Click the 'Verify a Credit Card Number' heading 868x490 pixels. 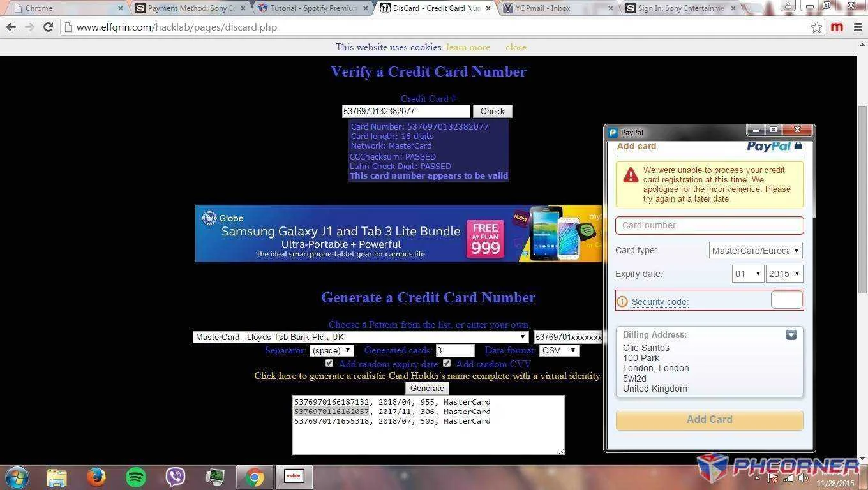[429, 71]
